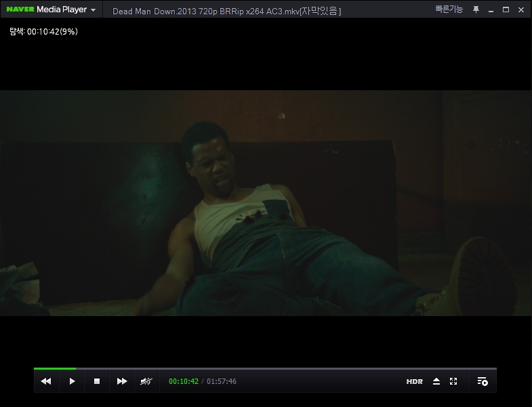Viewport: 532px width, 407px height.
Task: Click the total duration 01:57:46 label
Action: pyautogui.click(x=222, y=381)
